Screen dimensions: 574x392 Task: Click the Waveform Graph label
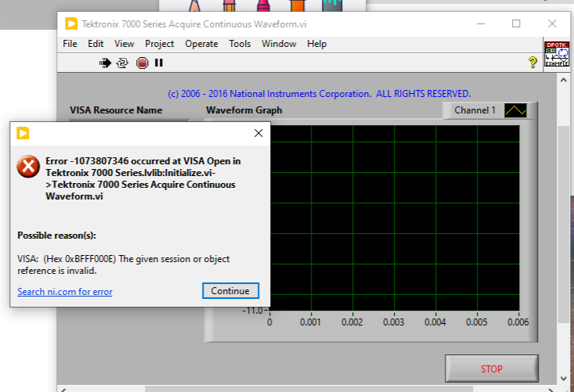point(244,110)
